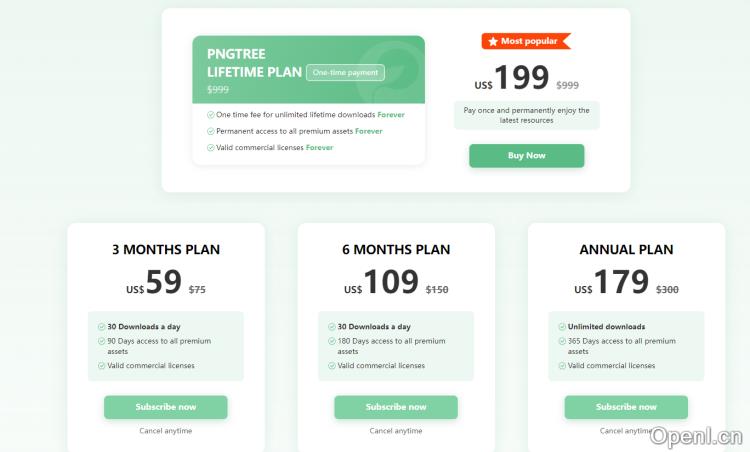Click checkmark beside 365 Days access

[562, 341]
